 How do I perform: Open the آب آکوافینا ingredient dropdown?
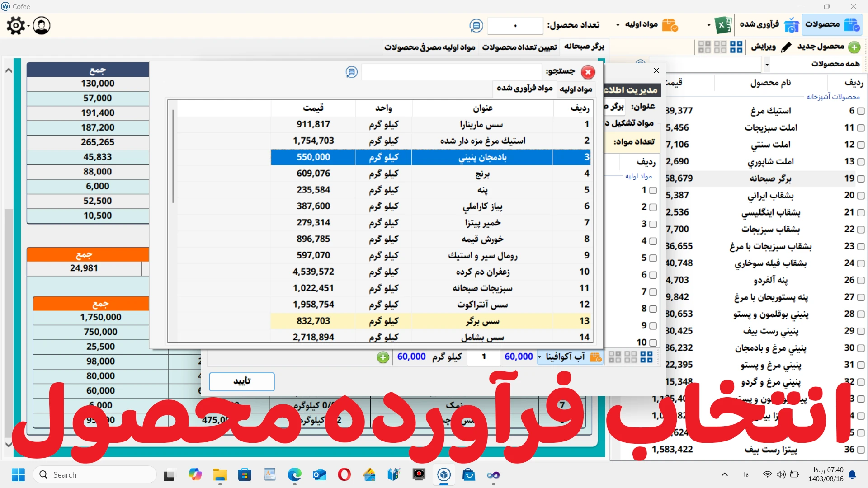[539, 357]
